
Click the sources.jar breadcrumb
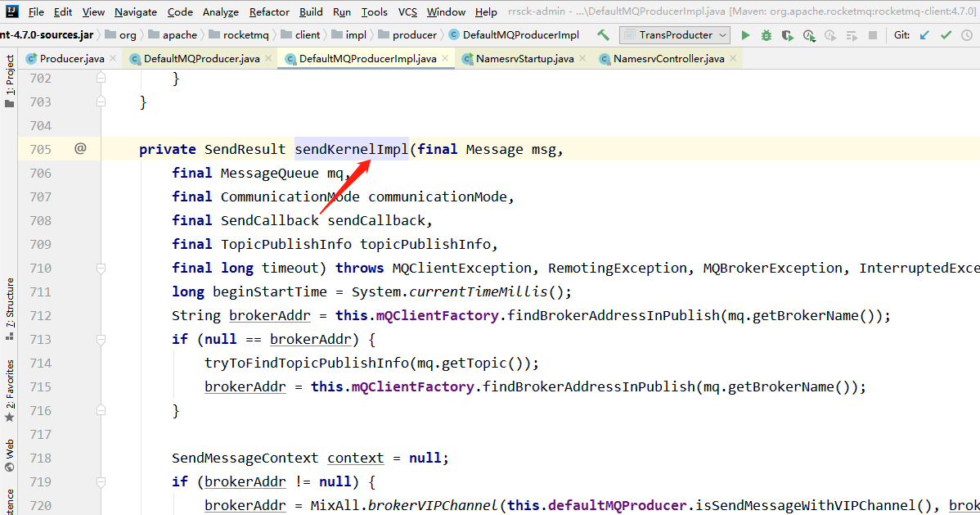pyautogui.click(x=47, y=35)
